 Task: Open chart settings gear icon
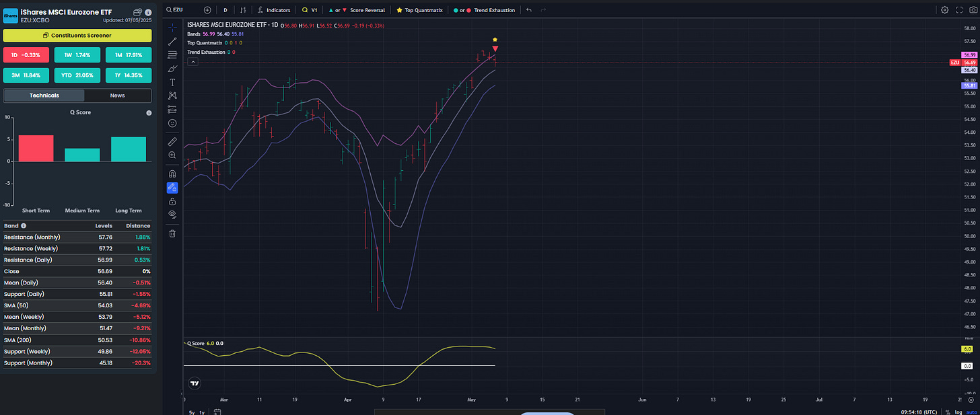[945, 10]
